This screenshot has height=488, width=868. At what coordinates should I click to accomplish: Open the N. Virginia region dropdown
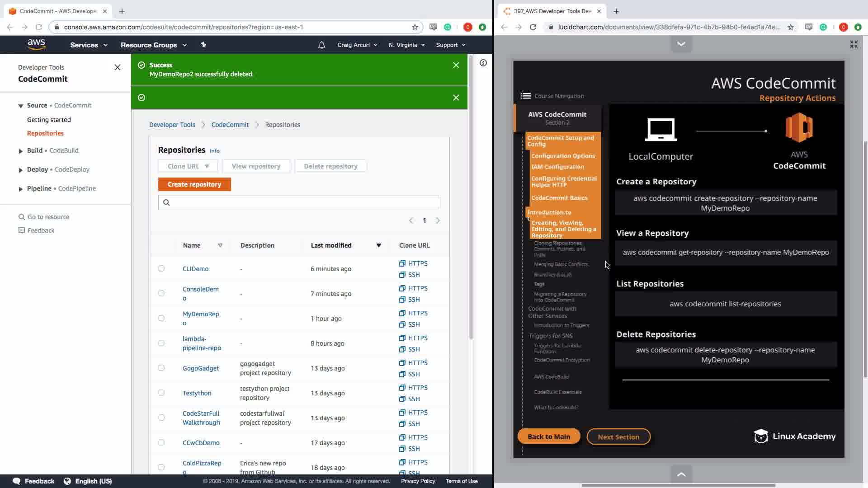click(x=406, y=45)
